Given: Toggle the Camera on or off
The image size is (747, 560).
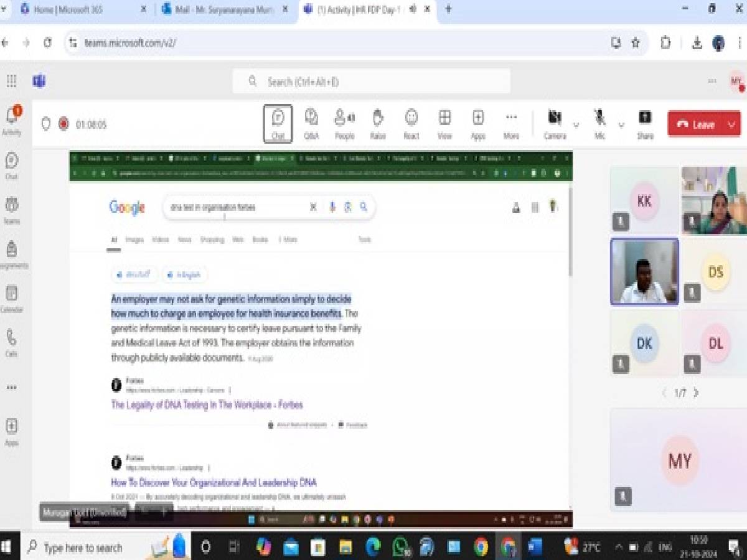Looking at the screenshot, I should tap(555, 123).
